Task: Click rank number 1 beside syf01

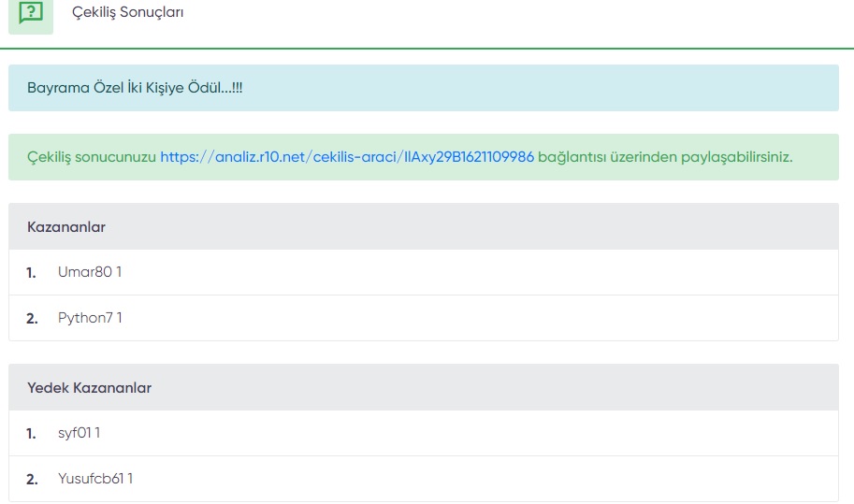Action: pos(31,434)
